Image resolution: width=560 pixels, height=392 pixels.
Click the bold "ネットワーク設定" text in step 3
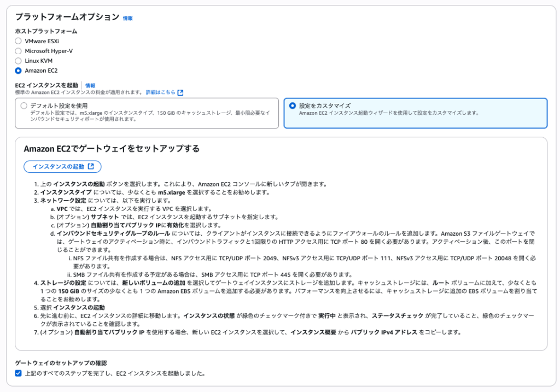click(x=63, y=201)
